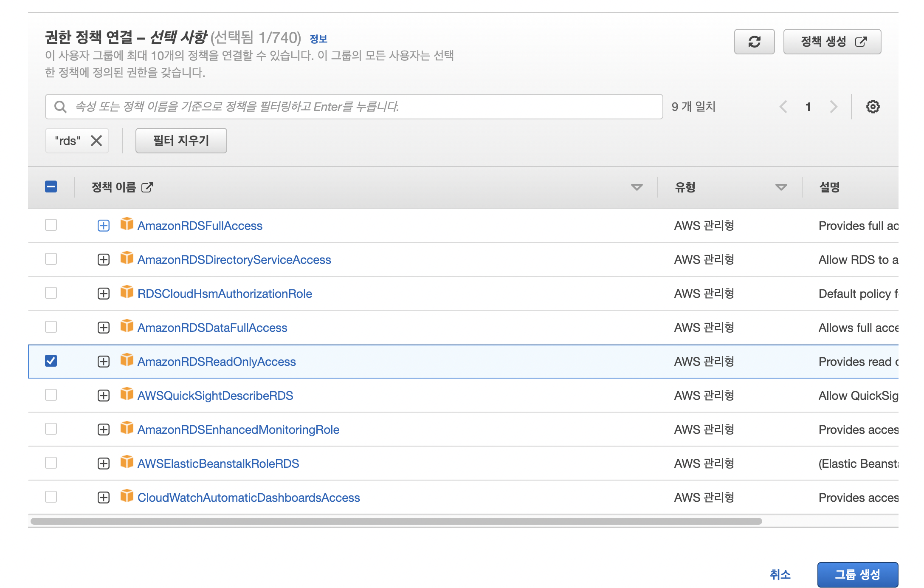
Task: Open the 정책 이름 column sort arrow
Action: tap(637, 187)
